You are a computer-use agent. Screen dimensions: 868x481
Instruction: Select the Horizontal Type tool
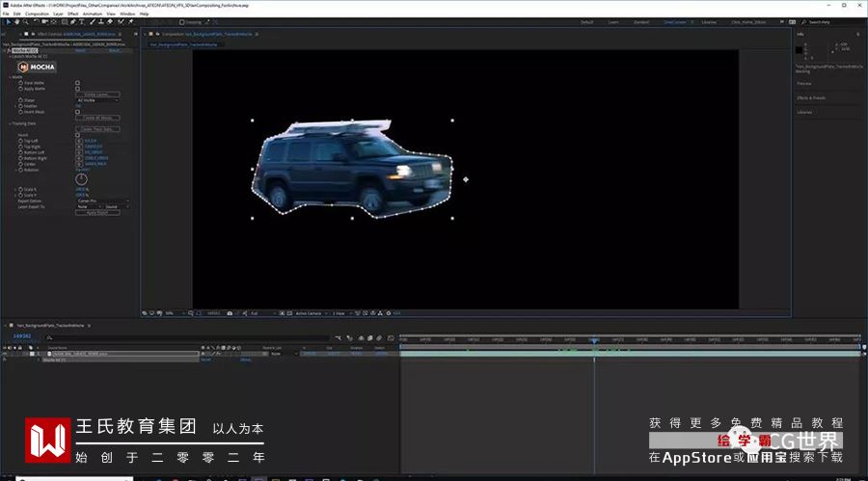coord(82,21)
